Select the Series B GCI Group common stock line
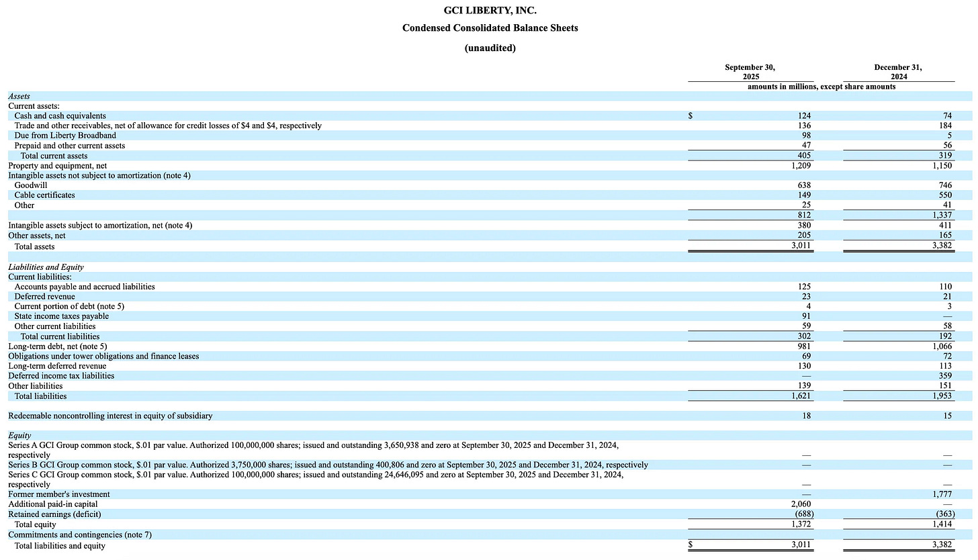The image size is (978, 560). pyautogui.click(x=328, y=465)
